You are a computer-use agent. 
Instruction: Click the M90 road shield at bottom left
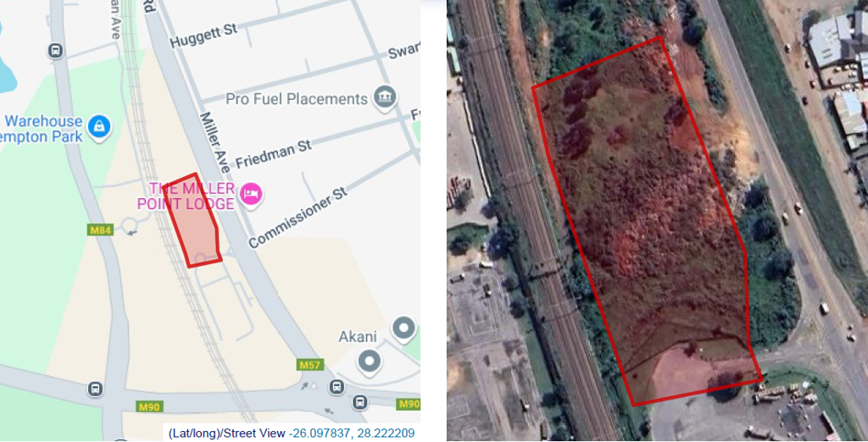pyautogui.click(x=149, y=407)
